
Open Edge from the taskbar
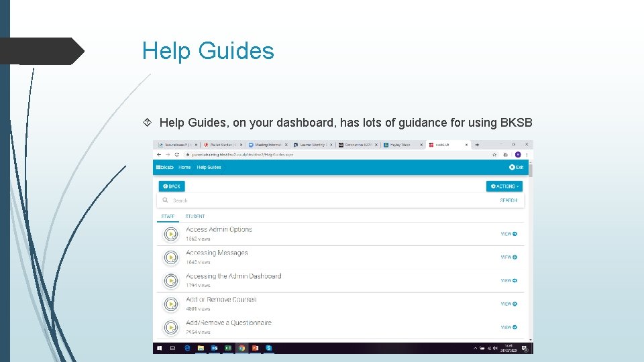[187, 348]
